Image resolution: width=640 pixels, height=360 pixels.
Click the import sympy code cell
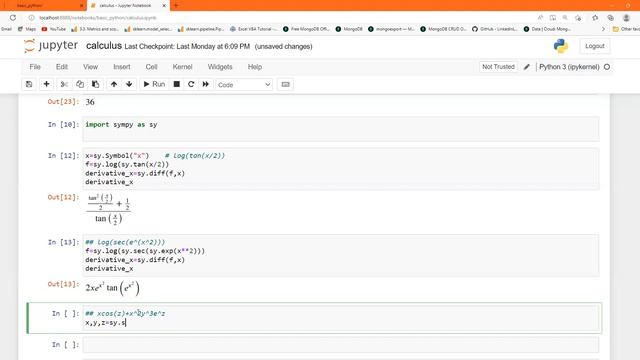(341, 129)
